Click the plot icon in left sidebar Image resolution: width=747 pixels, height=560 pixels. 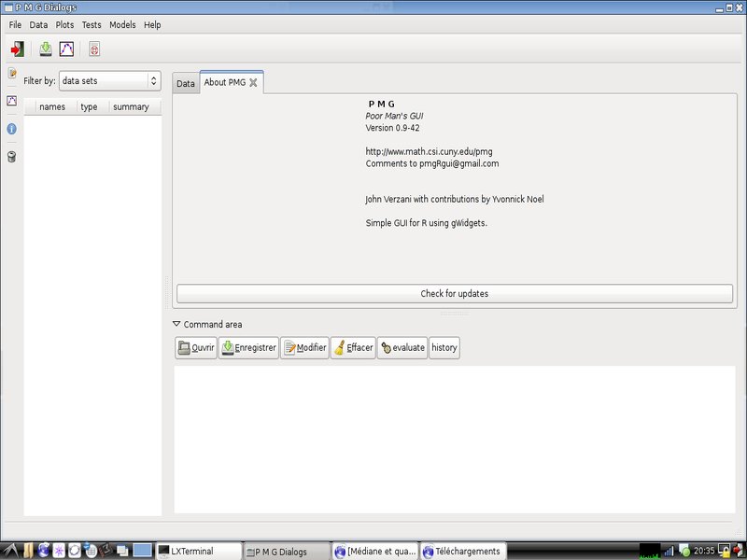point(12,101)
